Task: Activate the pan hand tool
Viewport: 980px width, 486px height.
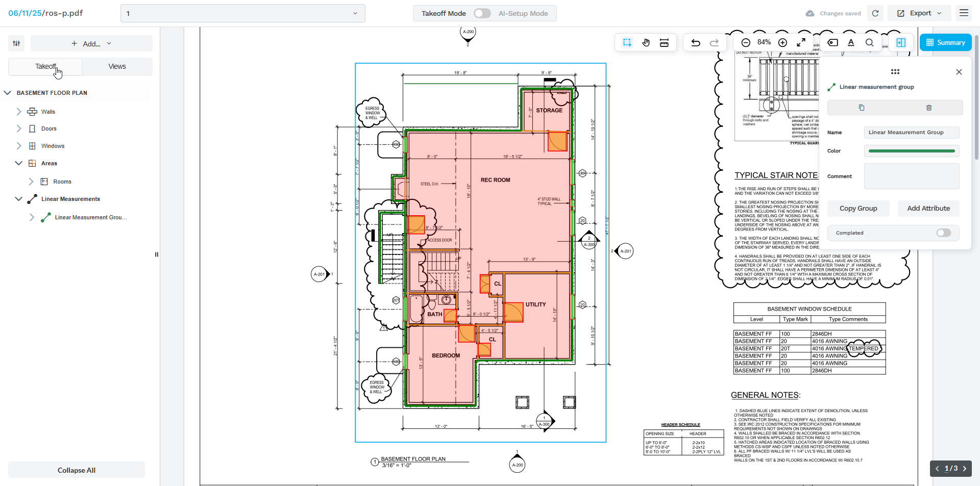Action: pyautogui.click(x=646, y=43)
